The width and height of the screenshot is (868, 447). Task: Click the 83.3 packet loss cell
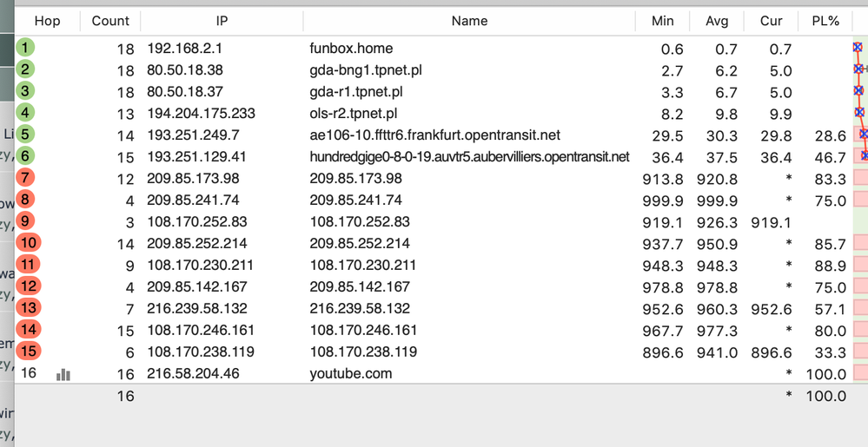(832, 179)
